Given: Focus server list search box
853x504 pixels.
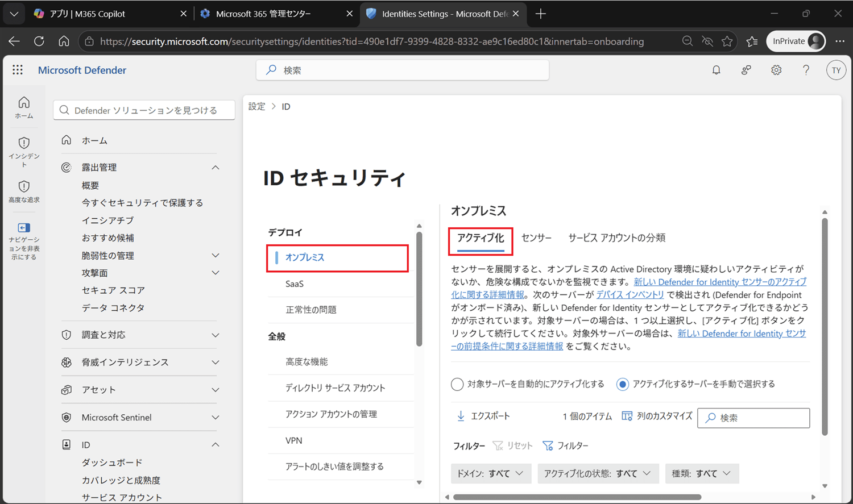Looking at the screenshot, I should [x=753, y=418].
